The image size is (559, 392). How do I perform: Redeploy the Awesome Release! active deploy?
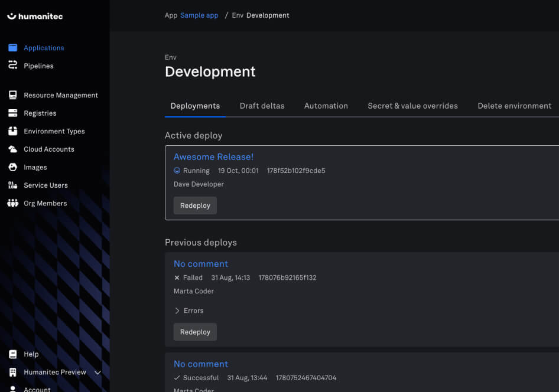[x=195, y=205]
